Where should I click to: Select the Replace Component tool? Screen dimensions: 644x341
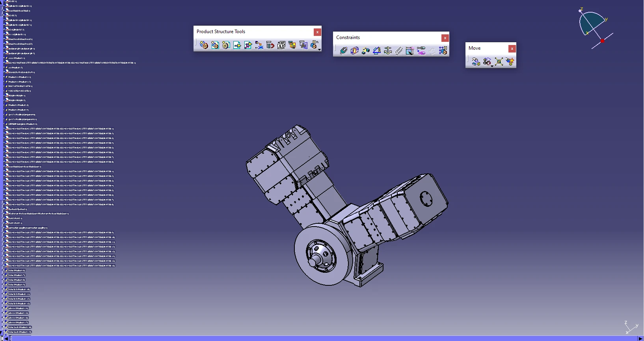click(x=259, y=45)
